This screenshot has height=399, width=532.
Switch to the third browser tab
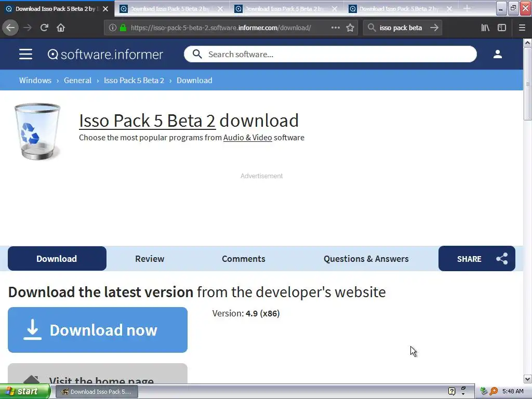286,9
